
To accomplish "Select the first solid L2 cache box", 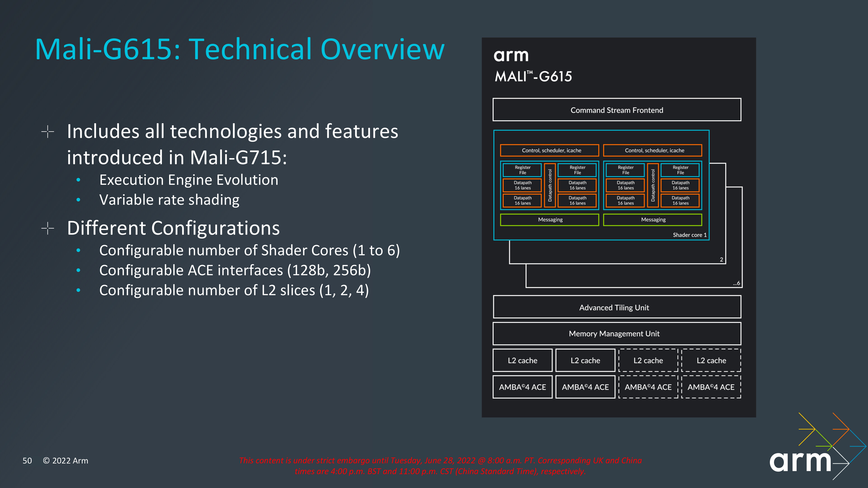I will 522,360.
